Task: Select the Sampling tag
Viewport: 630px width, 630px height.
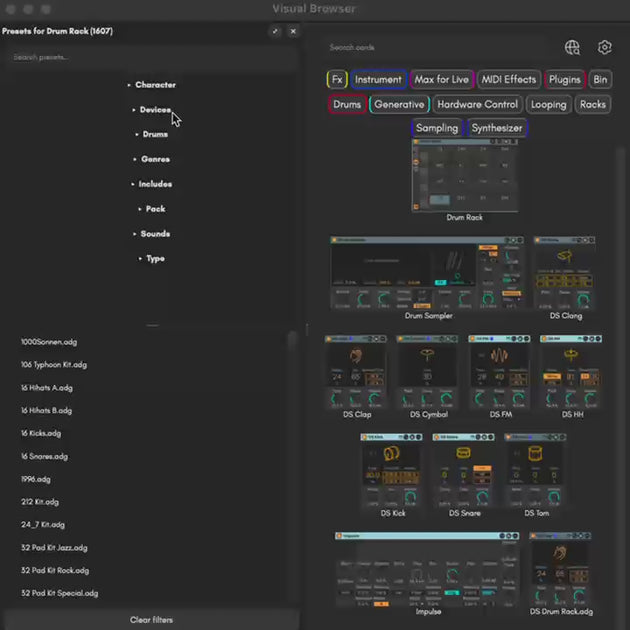Action: 437,128
